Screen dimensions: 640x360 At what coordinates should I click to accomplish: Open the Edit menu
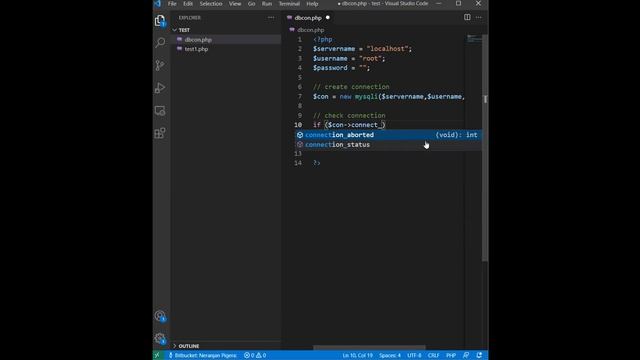coord(188,4)
